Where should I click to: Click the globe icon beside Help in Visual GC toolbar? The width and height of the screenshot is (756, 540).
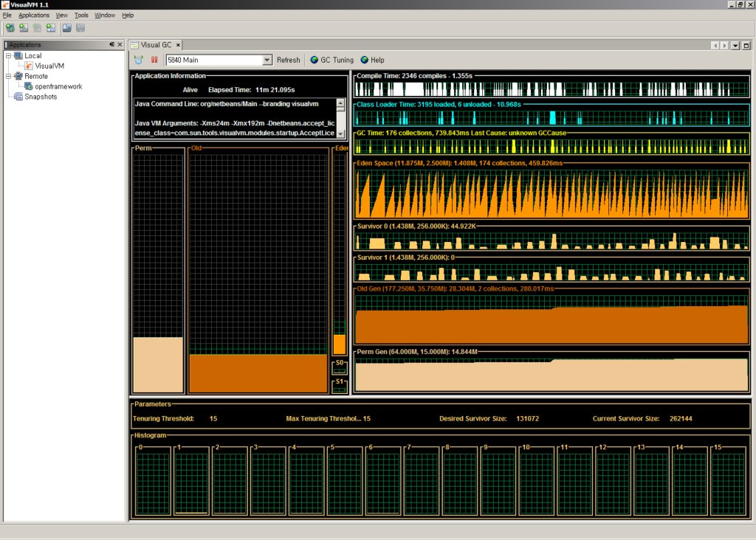click(365, 60)
